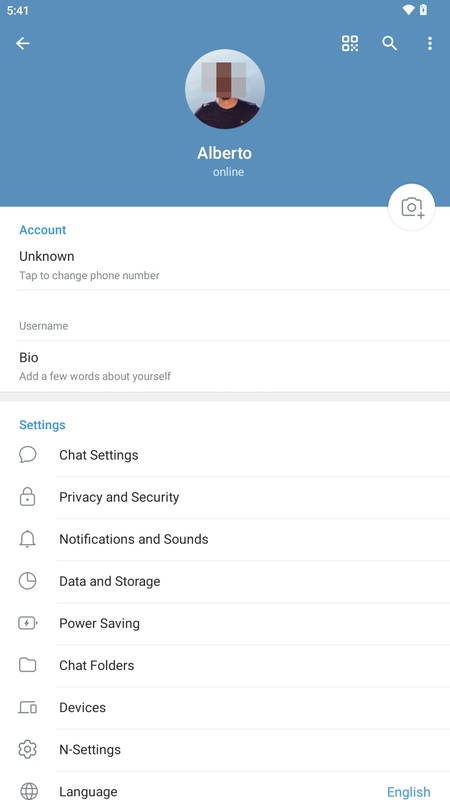This screenshot has height=800, width=450.
Task: Open the three-dot overflow menu
Action: 430,43
